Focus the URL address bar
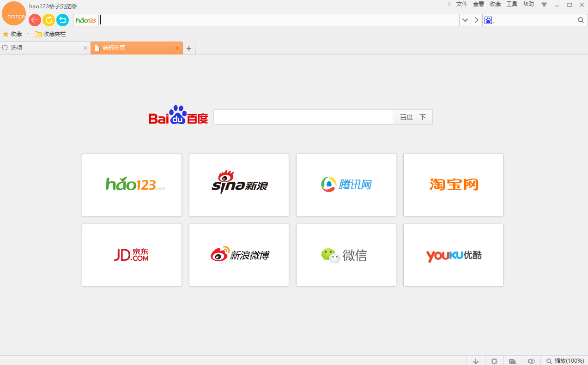The width and height of the screenshot is (588, 365). point(279,20)
